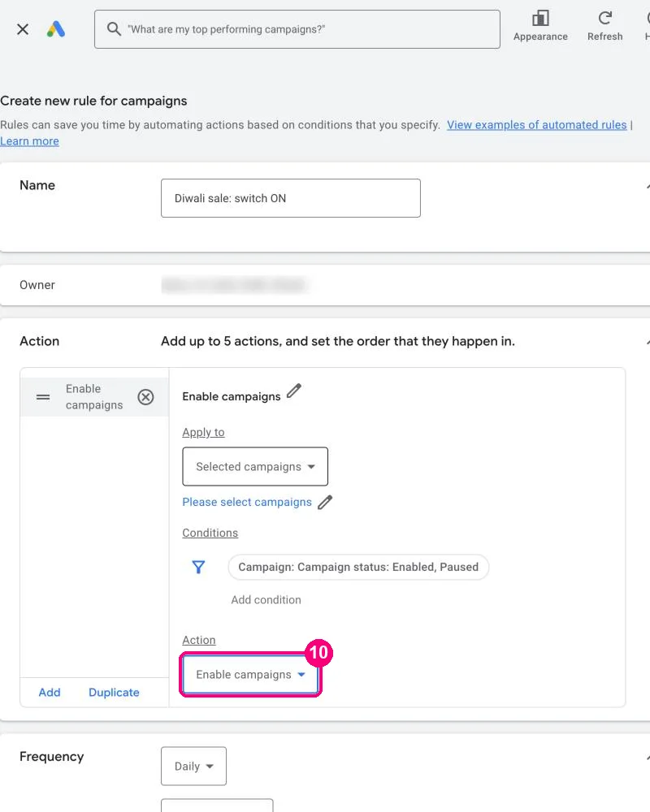Collapse the Action section chevron
Viewport: 650px width, 812px height.
(648, 343)
